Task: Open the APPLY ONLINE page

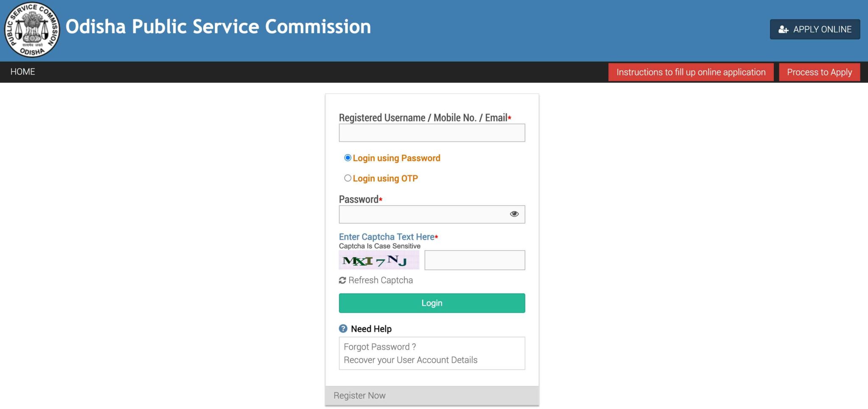Action: click(x=815, y=29)
